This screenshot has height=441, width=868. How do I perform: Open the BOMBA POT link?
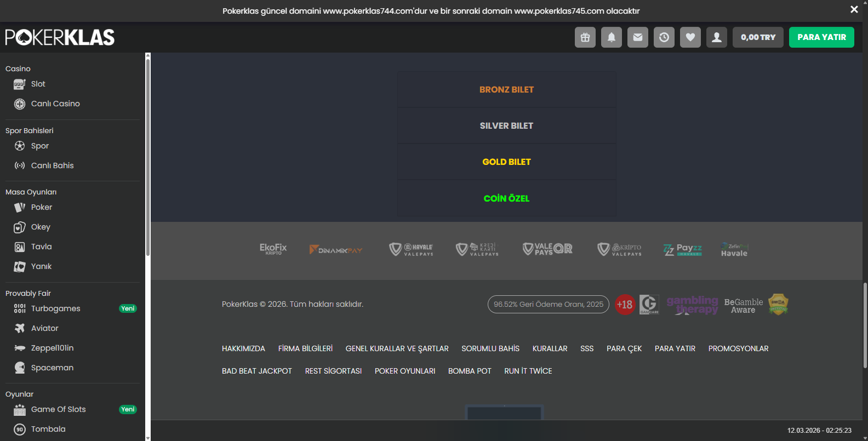(x=470, y=371)
